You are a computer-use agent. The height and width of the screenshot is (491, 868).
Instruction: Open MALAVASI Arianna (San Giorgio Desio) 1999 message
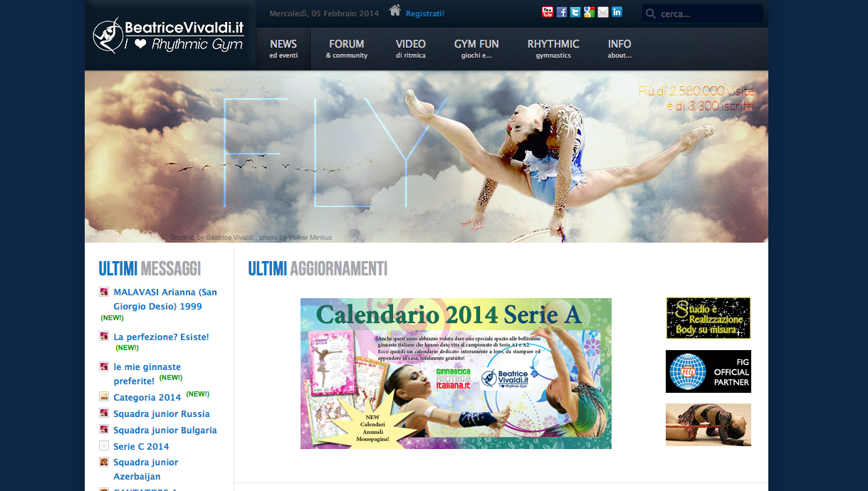pyautogui.click(x=165, y=300)
